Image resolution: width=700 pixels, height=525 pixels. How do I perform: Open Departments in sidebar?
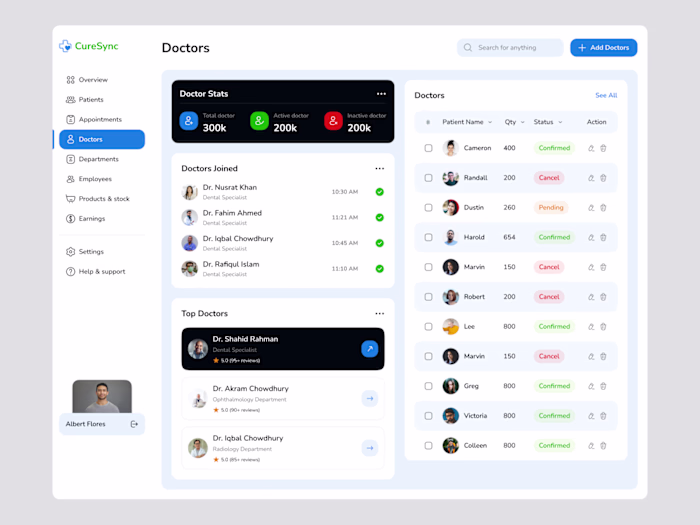pos(102,159)
